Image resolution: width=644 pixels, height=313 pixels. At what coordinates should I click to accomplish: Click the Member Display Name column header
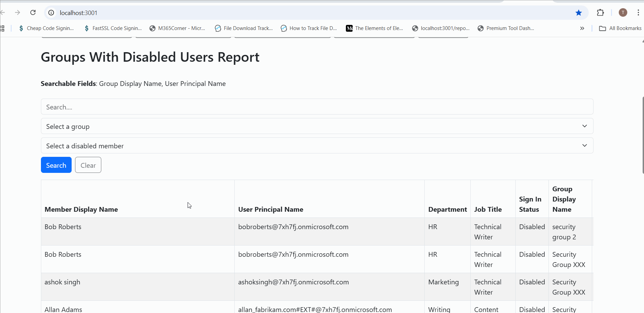81,209
